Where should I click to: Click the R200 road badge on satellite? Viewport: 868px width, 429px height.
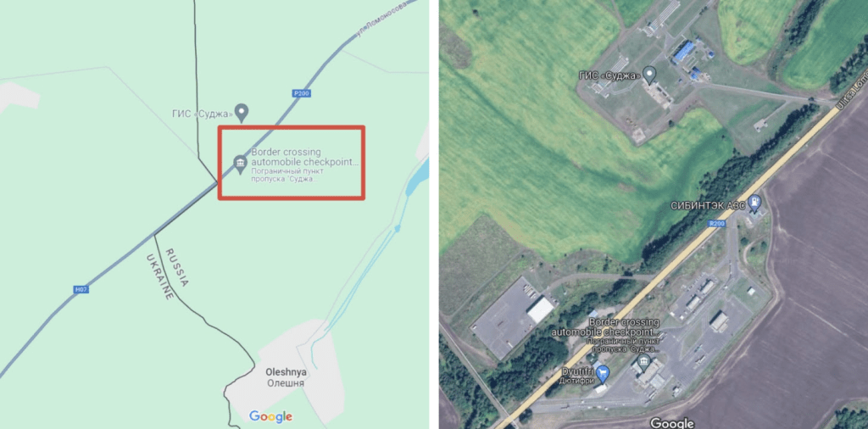click(716, 224)
